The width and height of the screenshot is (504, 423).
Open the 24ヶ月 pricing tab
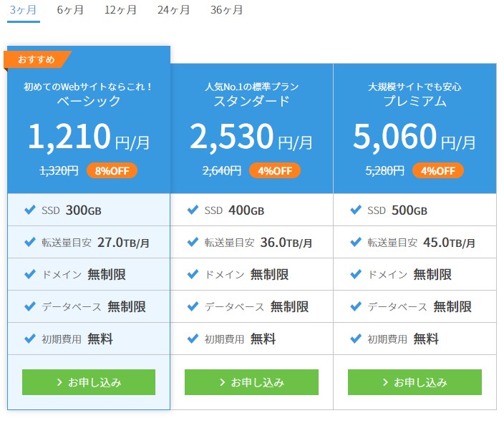coord(174,10)
